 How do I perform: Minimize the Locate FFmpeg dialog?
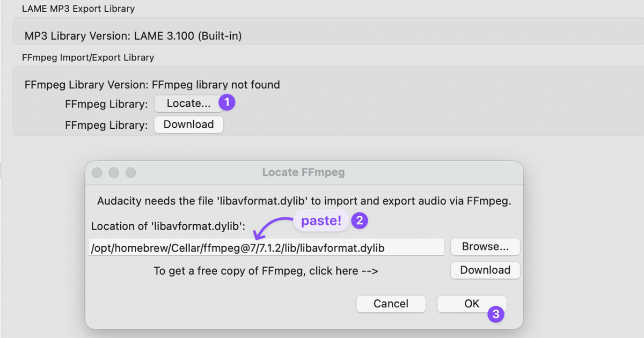114,173
